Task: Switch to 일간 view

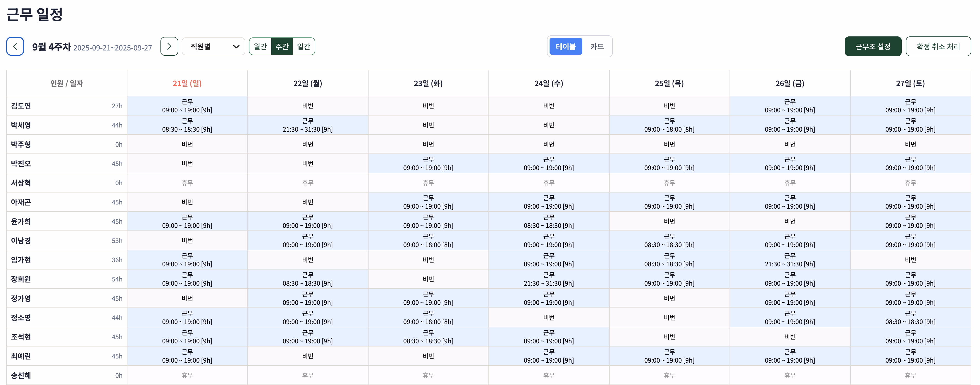Action: [x=304, y=46]
